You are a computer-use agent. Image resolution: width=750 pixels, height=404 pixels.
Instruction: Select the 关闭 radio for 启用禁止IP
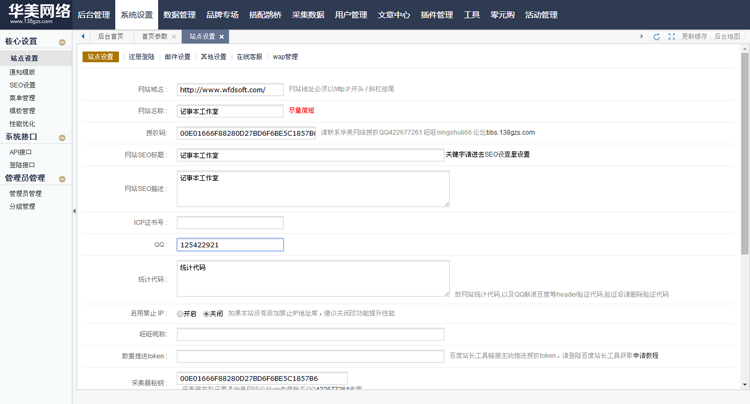pyautogui.click(x=206, y=314)
